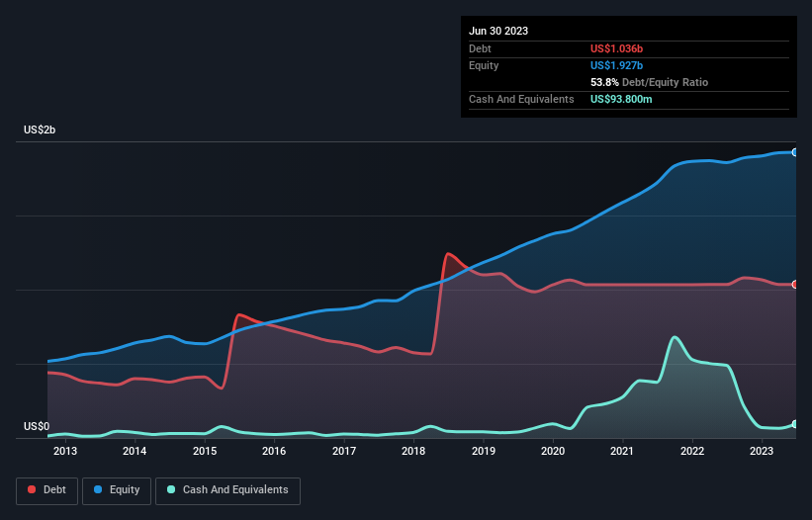Click the US$2b y-axis label

click(x=40, y=130)
